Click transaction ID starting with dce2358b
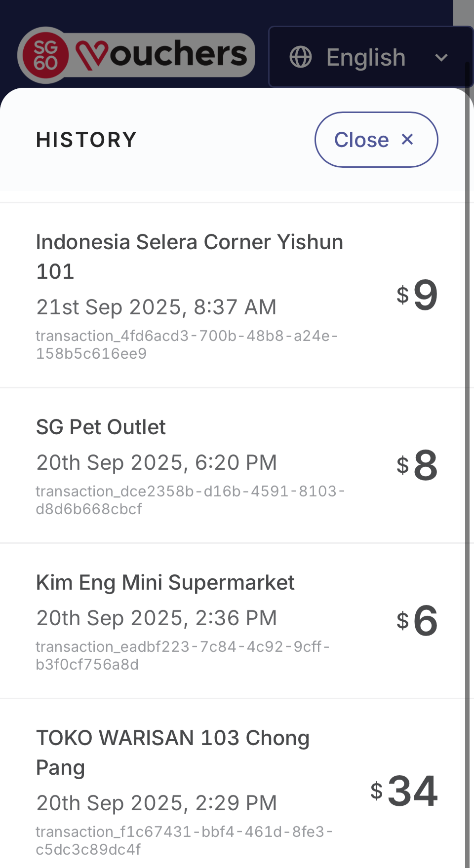This screenshot has width=474, height=868. click(190, 500)
